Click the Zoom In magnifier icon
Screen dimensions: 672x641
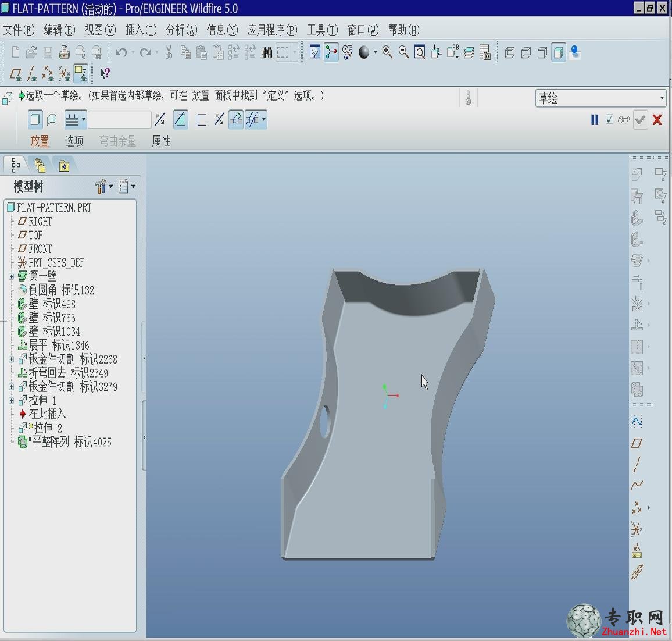point(387,52)
